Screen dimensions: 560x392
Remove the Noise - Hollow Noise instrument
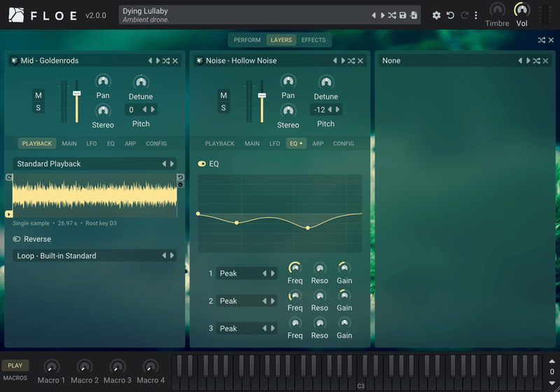click(360, 61)
